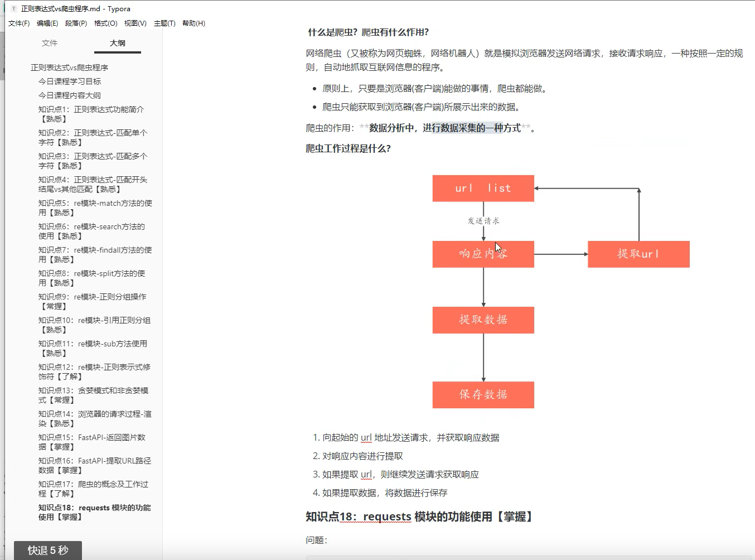Viewport: 755px width, 560px height.
Task: Open the 文件(F) menu
Action: click(x=19, y=23)
